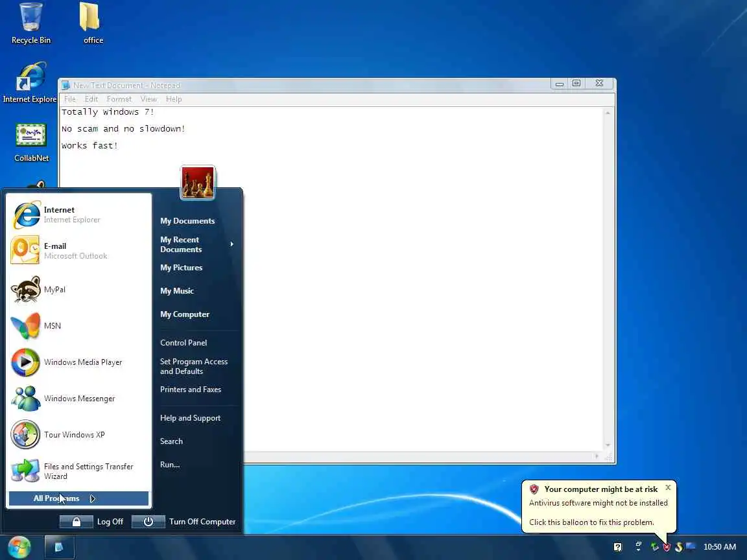The height and width of the screenshot is (560, 747).
Task: Open My Documents from Start menu
Action: coord(187,221)
